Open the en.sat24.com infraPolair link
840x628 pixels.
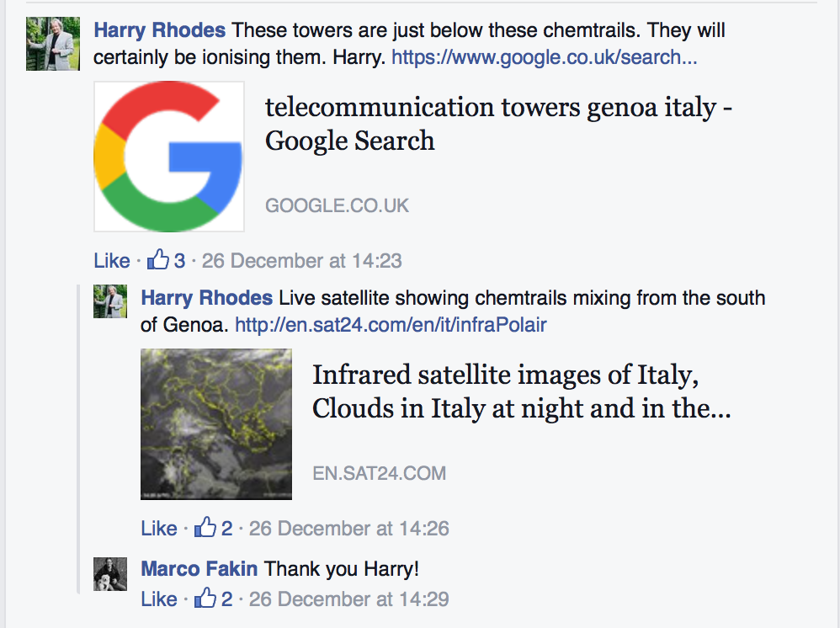click(391, 324)
